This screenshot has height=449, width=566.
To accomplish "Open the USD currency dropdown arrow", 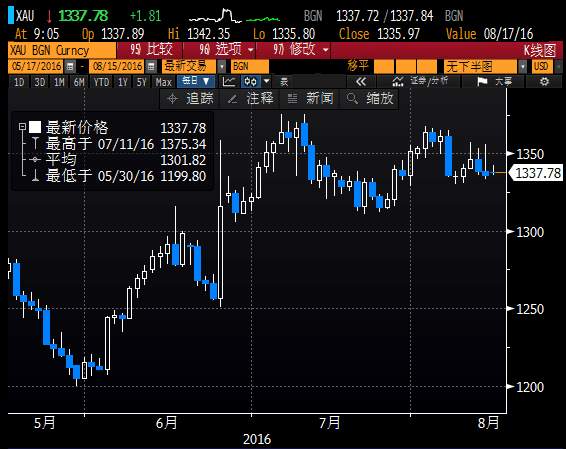I will [x=558, y=66].
